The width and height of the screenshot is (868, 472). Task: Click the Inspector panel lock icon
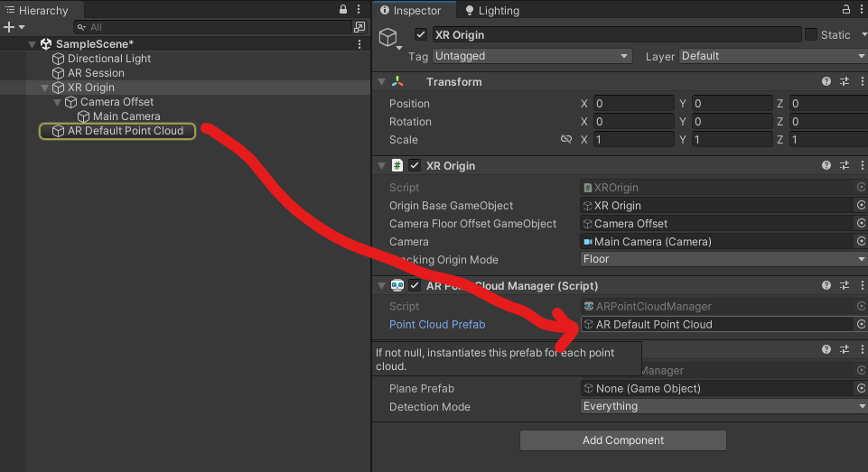845,9
